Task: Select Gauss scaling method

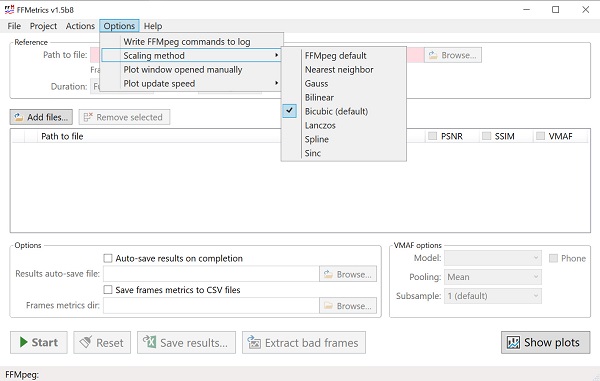Action: [344, 83]
